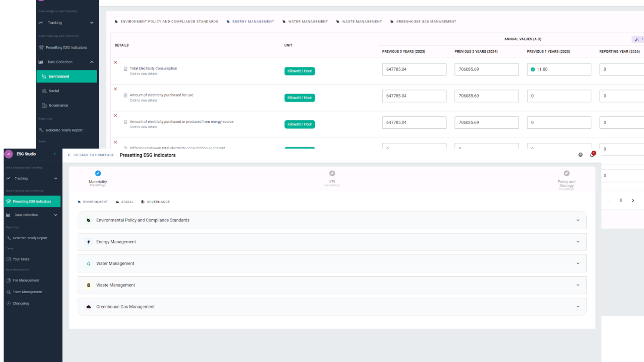The image size is (644, 362).
Task: Open the globe language icon
Action: pyautogui.click(x=580, y=155)
